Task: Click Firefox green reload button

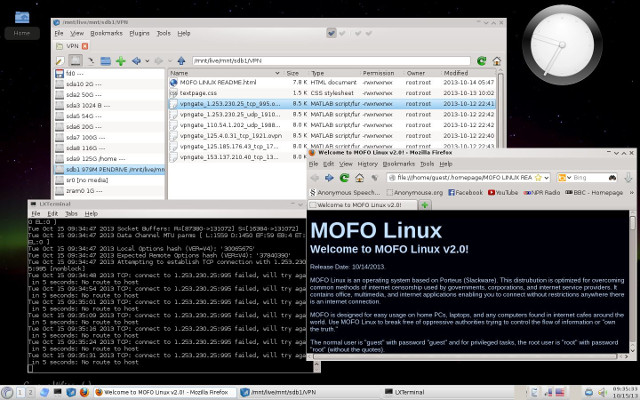Action: coord(344,178)
